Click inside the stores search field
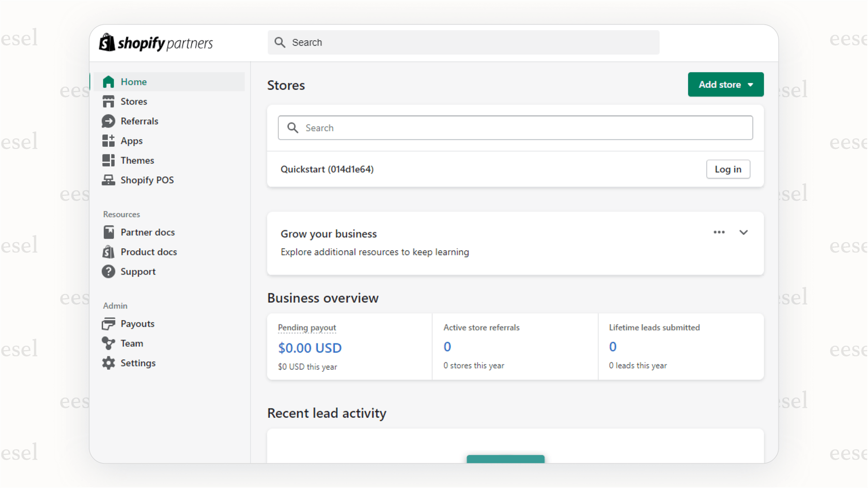Viewport: 868px width, 488px height. (x=515, y=128)
